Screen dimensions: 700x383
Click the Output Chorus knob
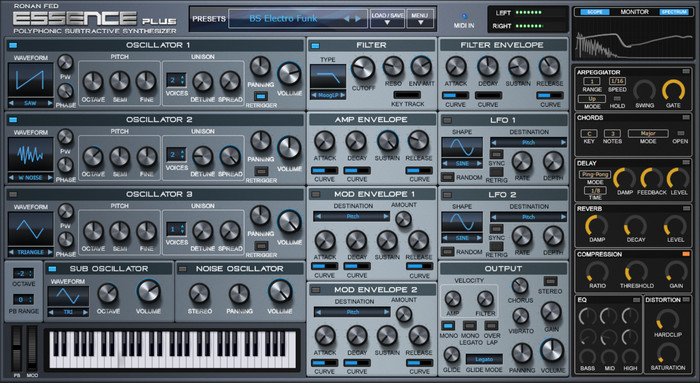(x=520, y=287)
